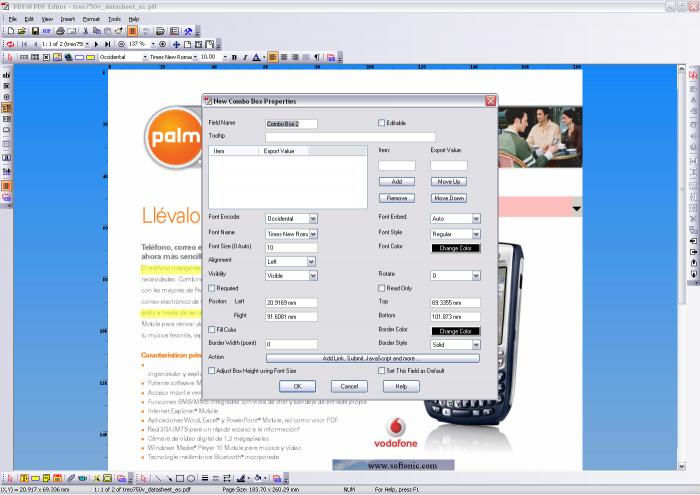Image resolution: width=700 pixels, height=495 pixels.
Task: Select the pan/move cross-arrows tool
Action: [x=176, y=44]
